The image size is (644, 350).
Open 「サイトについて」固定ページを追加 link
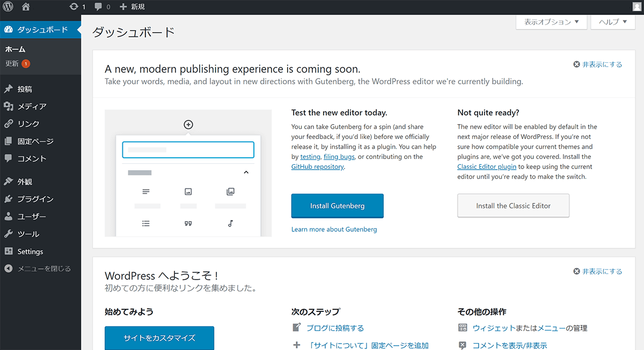pos(367,346)
